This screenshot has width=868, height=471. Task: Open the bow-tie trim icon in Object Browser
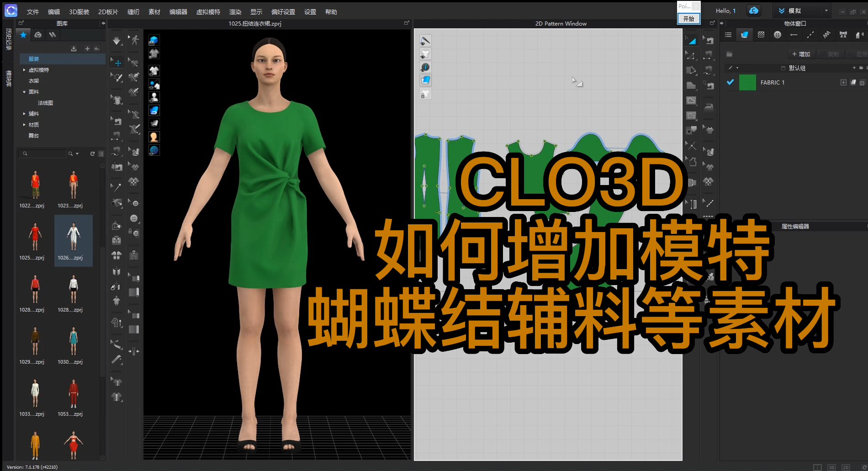[x=843, y=35]
